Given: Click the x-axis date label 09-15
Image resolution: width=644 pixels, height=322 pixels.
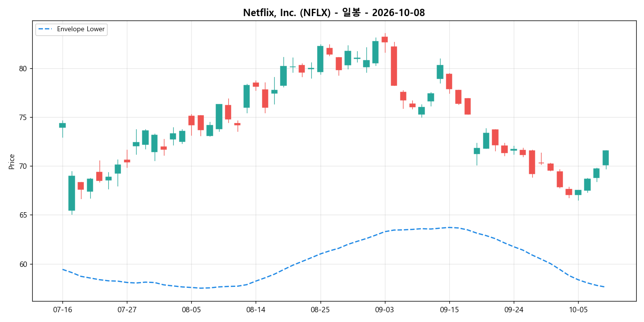Looking at the screenshot, I should 449,309.
